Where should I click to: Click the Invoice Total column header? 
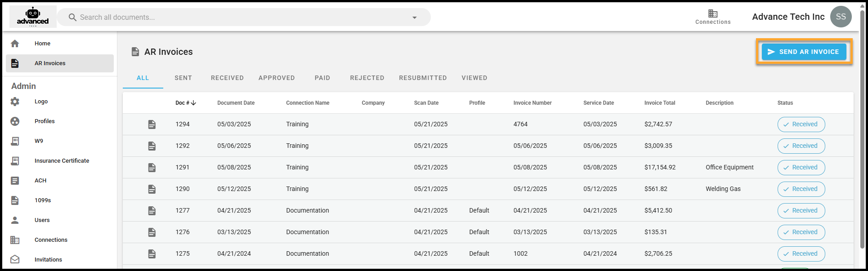659,103
